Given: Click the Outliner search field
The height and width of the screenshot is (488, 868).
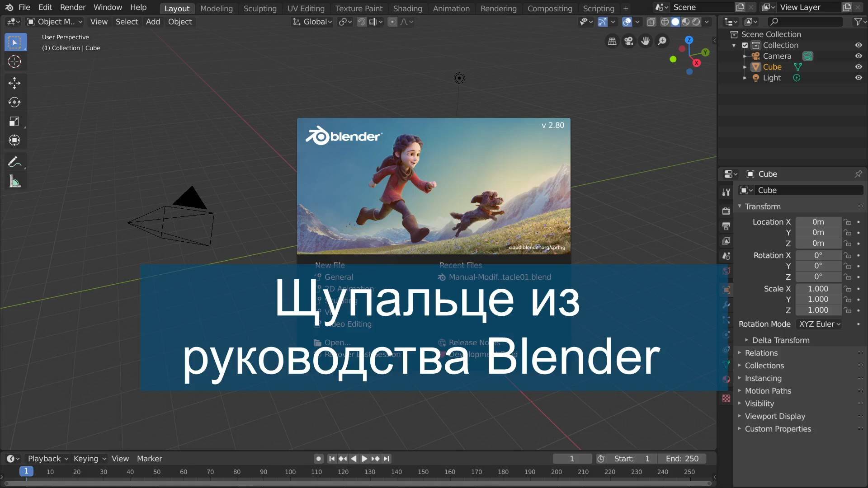Looking at the screenshot, I should 805,21.
